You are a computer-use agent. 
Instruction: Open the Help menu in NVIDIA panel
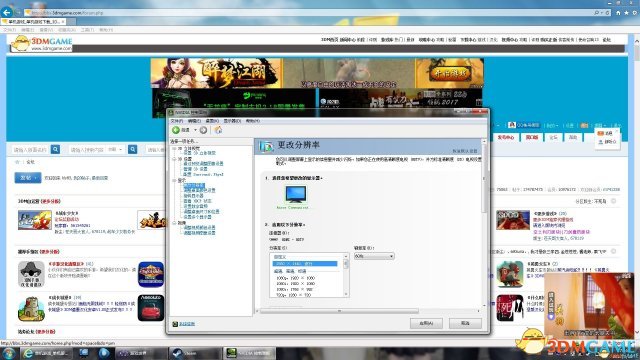[253, 121]
